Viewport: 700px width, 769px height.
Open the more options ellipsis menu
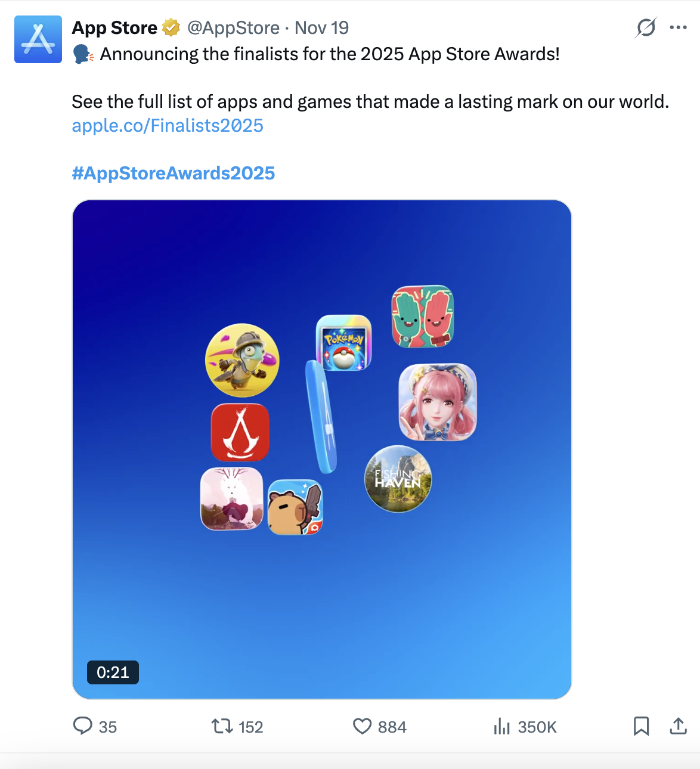coord(678,27)
